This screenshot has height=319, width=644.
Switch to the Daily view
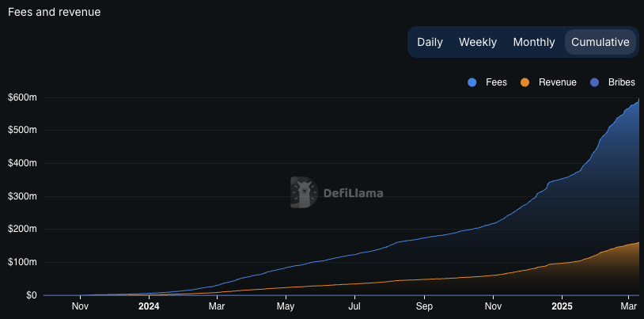pyautogui.click(x=430, y=42)
